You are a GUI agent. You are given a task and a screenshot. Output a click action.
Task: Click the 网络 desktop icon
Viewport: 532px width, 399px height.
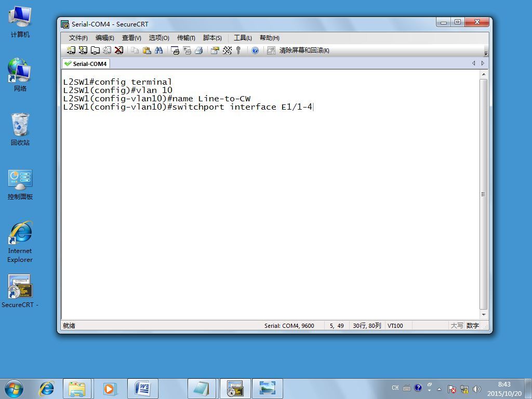pos(20,75)
